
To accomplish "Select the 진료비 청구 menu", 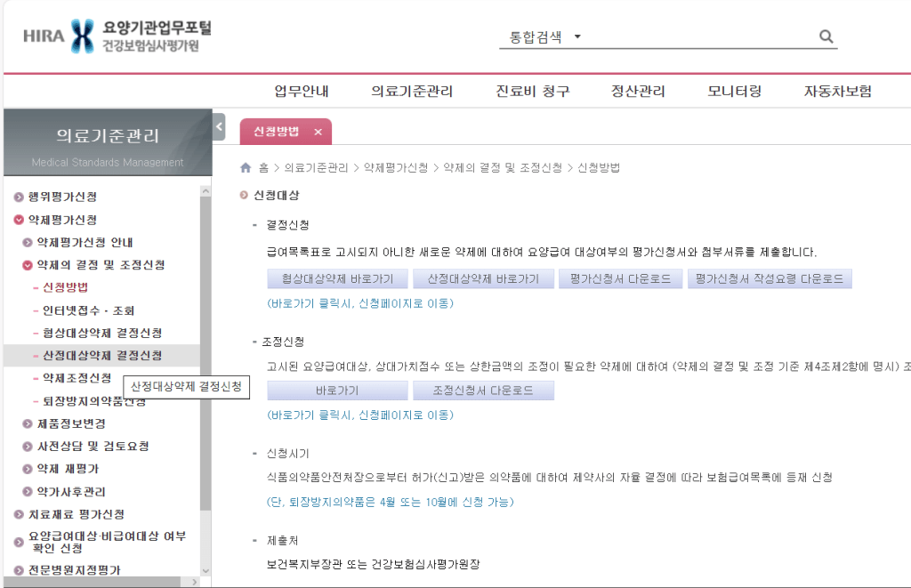I will [x=531, y=90].
